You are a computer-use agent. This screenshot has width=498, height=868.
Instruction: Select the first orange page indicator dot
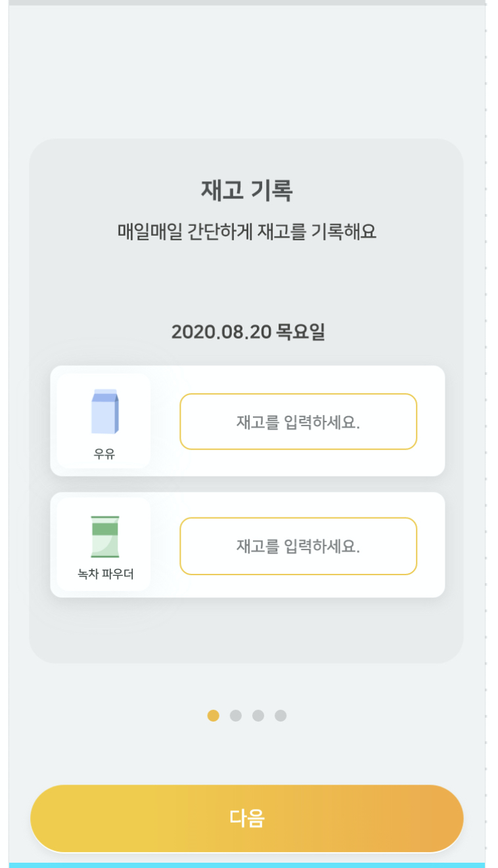click(214, 716)
